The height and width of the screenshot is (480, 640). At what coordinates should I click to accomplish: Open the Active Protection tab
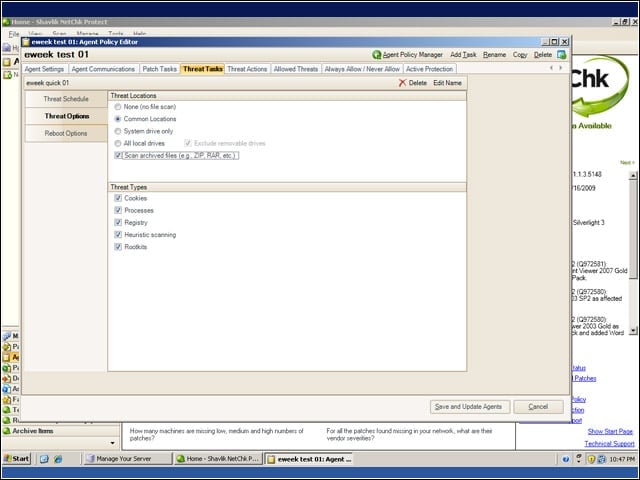(x=429, y=69)
